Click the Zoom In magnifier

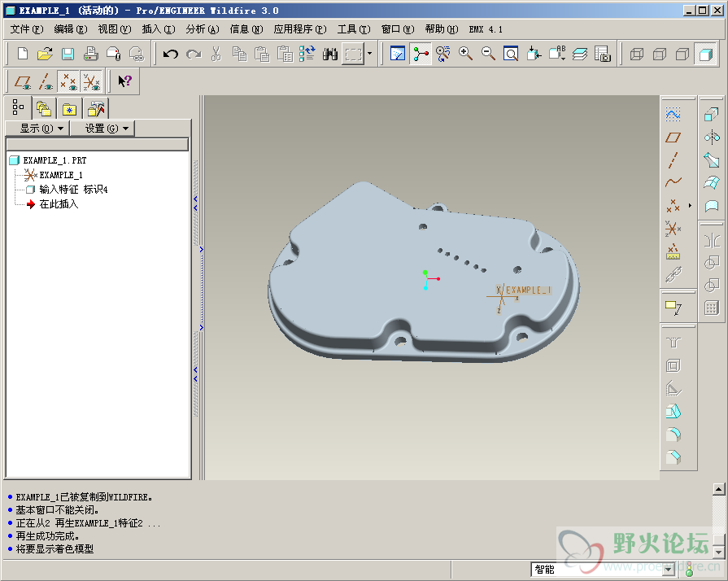[x=465, y=54]
